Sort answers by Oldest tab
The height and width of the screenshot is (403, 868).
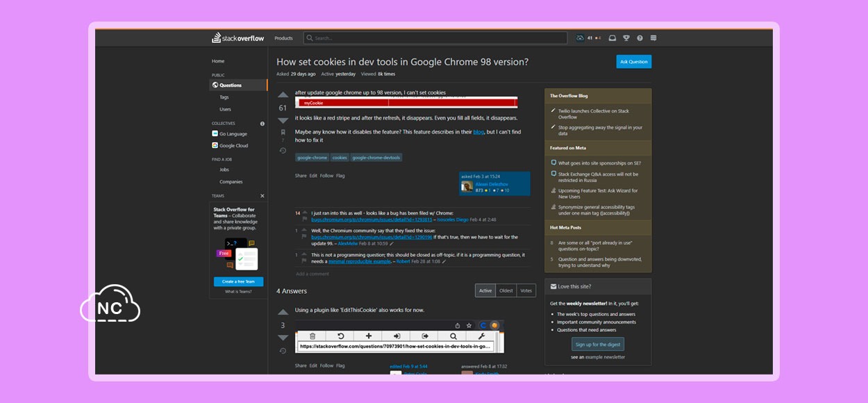[506, 290]
